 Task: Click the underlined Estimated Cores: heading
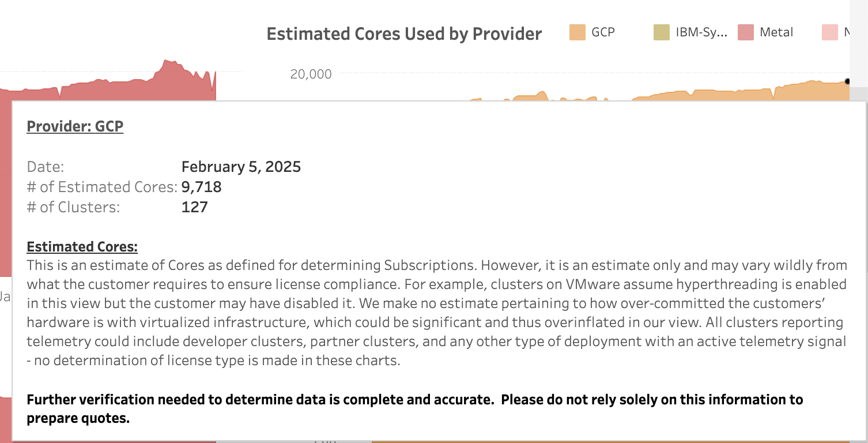click(x=82, y=247)
